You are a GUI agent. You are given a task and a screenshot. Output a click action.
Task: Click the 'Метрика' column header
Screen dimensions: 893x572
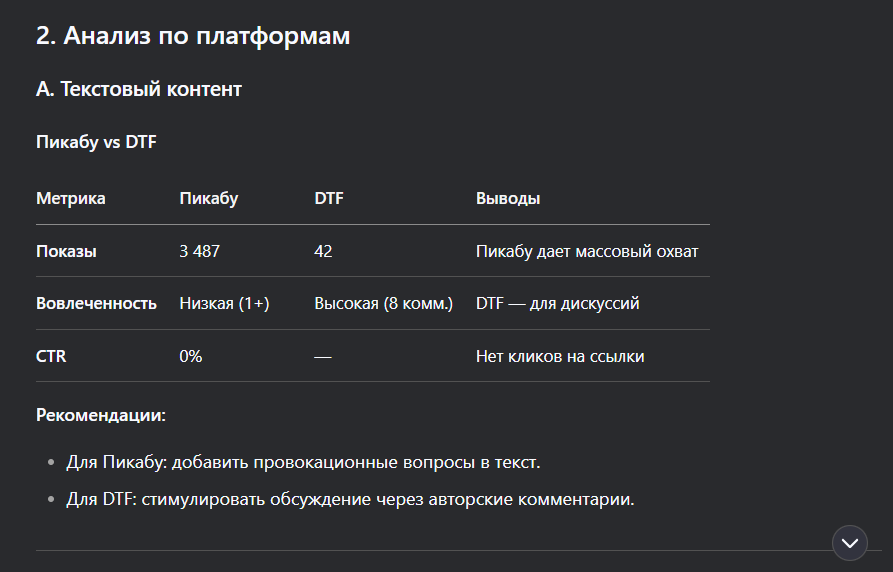tap(71, 198)
